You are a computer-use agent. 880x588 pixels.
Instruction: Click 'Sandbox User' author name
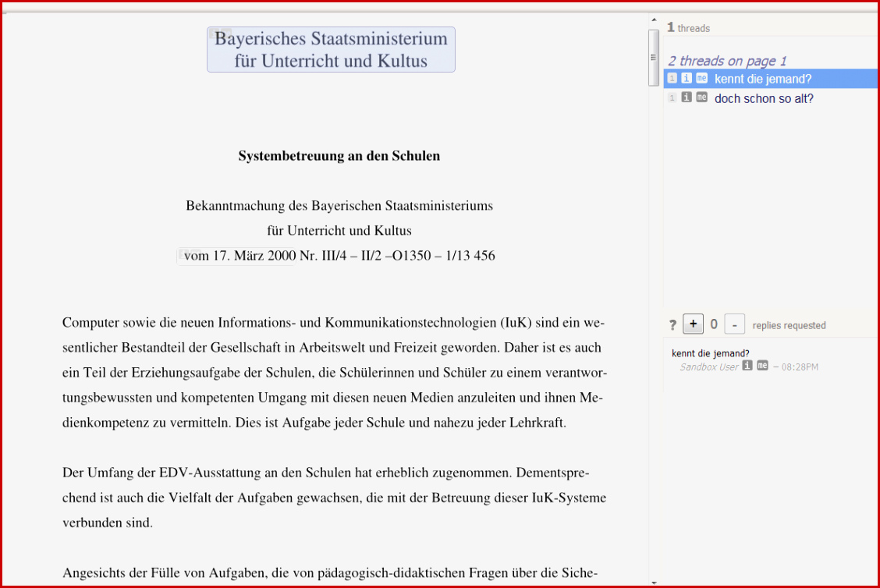point(709,367)
